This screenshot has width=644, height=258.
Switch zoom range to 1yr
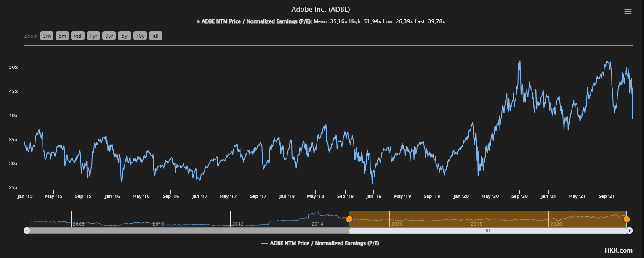click(x=93, y=36)
